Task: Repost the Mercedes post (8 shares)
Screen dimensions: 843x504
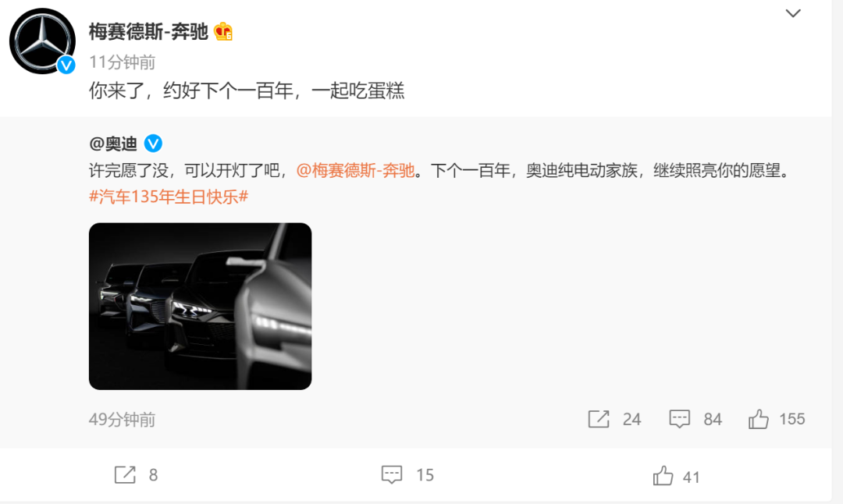Action: 136,475
